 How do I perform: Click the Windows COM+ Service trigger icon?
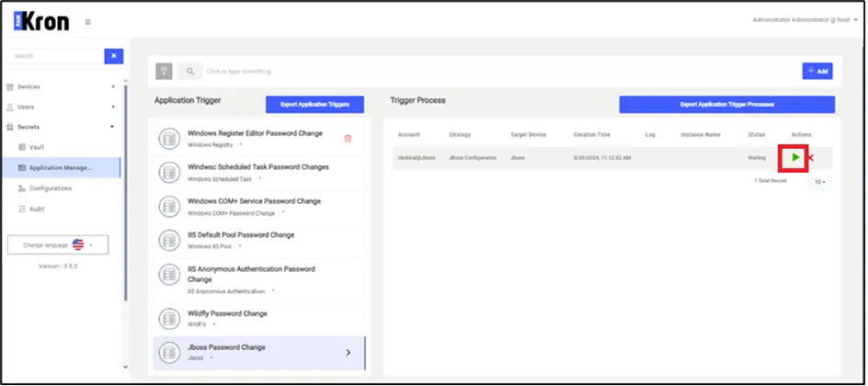(x=169, y=207)
